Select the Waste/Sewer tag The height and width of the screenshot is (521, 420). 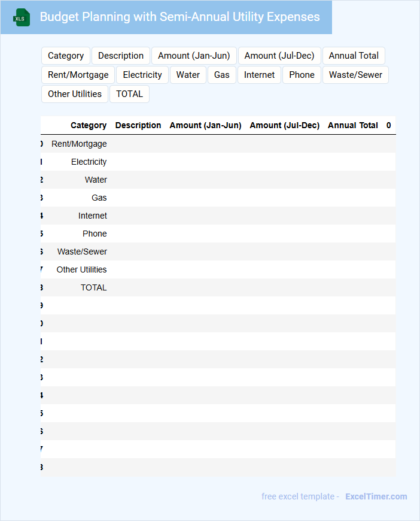pos(355,75)
